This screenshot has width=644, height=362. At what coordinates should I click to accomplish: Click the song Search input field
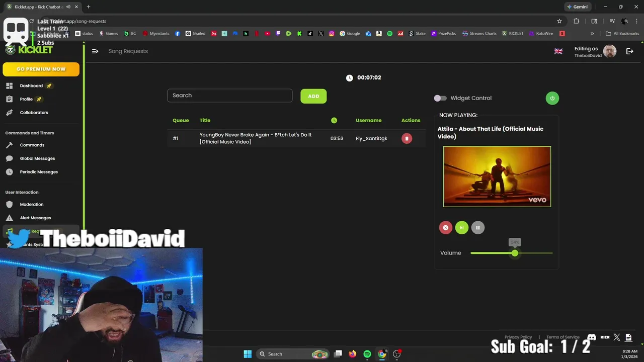[230, 96]
